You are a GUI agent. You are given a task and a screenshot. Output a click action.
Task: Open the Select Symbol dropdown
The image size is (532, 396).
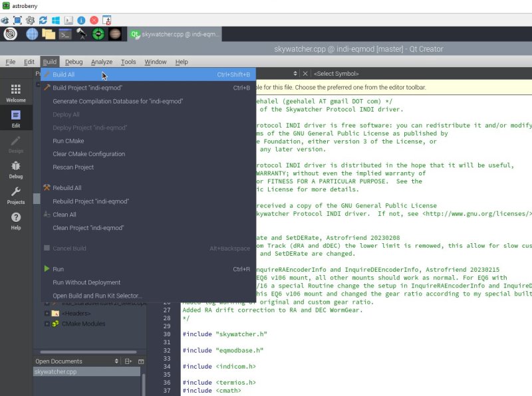click(x=336, y=74)
